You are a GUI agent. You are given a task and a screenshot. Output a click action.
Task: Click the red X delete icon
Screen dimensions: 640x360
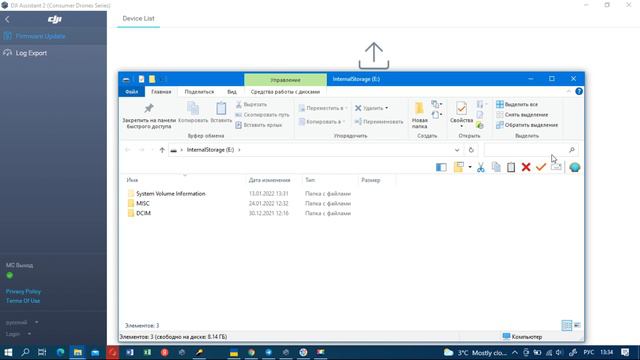click(x=526, y=167)
